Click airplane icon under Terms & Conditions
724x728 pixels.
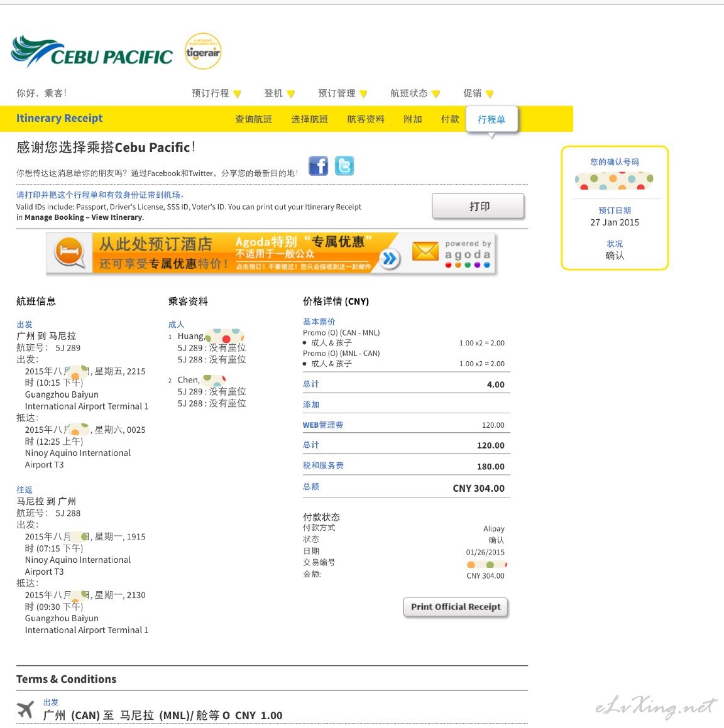tap(26, 709)
